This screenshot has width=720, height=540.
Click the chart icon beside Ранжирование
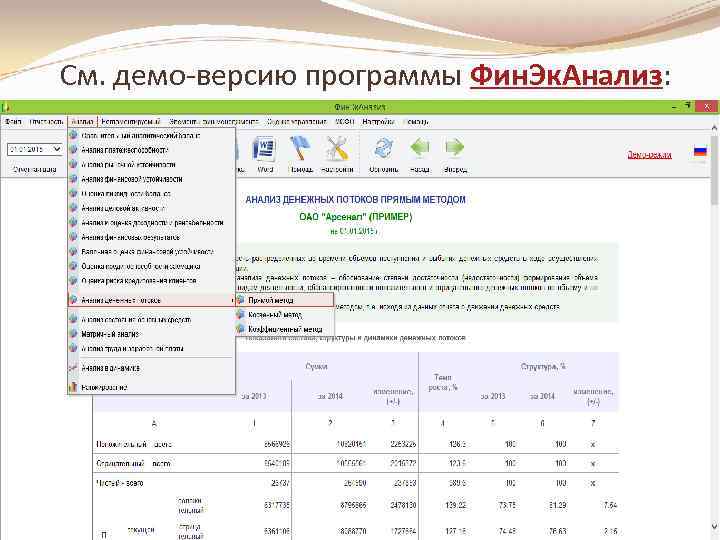[x=73, y=387]
